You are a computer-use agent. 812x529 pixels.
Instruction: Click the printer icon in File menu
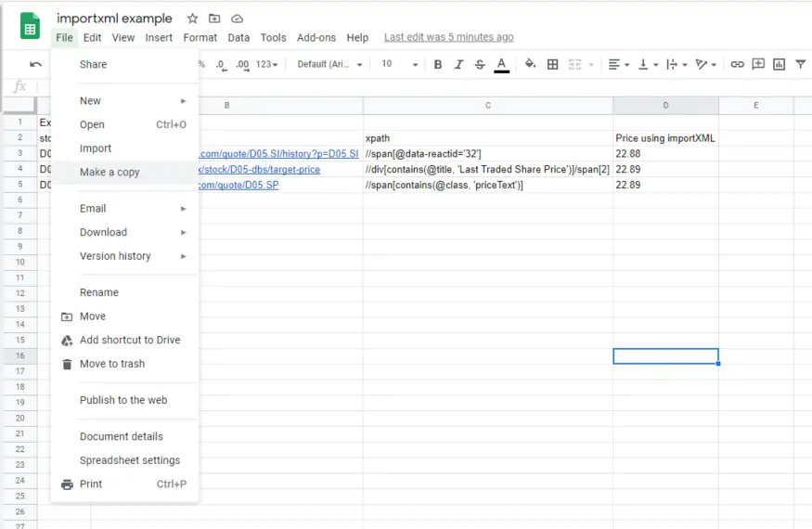(x=67, y=484)
